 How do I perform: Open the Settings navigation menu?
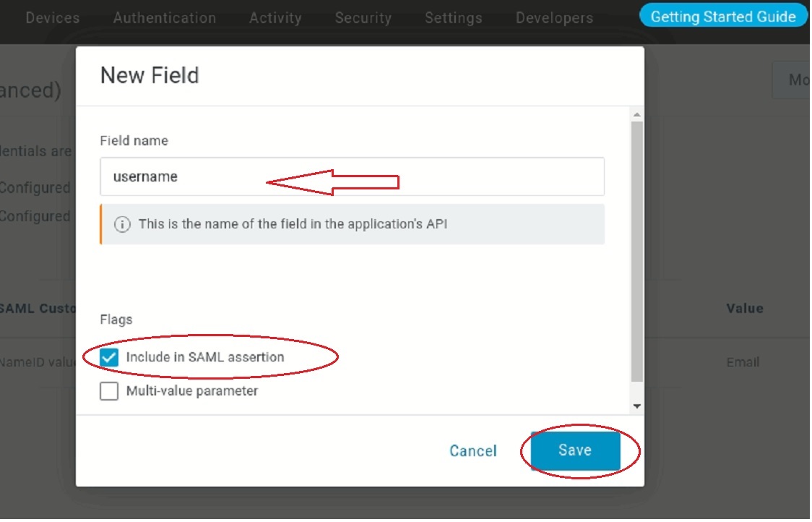click(x=454, y=18)
